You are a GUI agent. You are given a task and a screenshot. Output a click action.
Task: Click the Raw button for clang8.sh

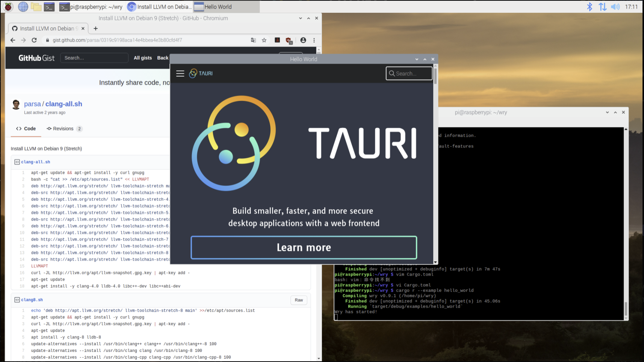point(298,300)
